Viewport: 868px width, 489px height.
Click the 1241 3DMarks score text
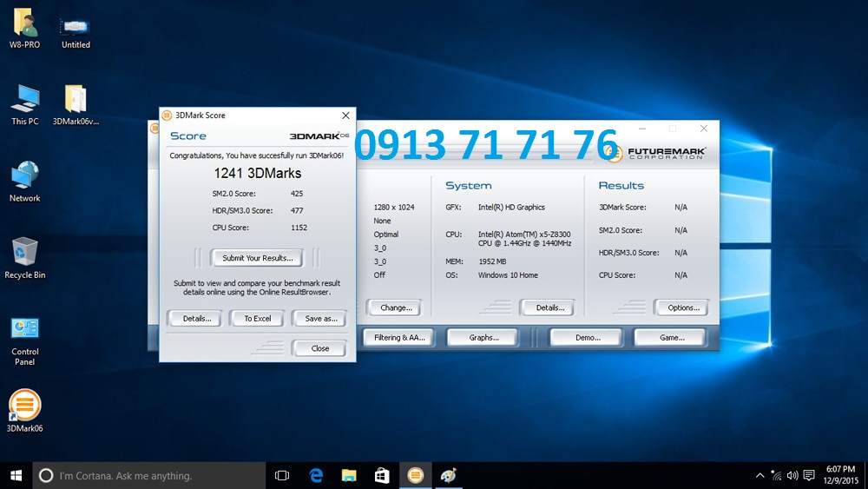click(258, 174)
